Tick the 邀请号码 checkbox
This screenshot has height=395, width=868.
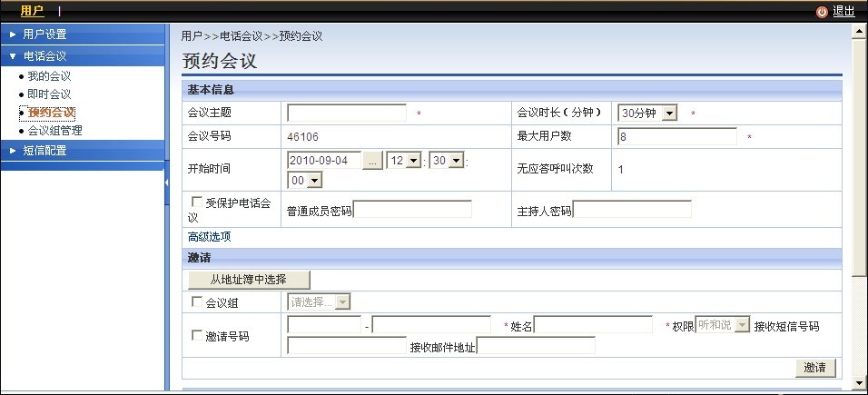click(196, 336)
